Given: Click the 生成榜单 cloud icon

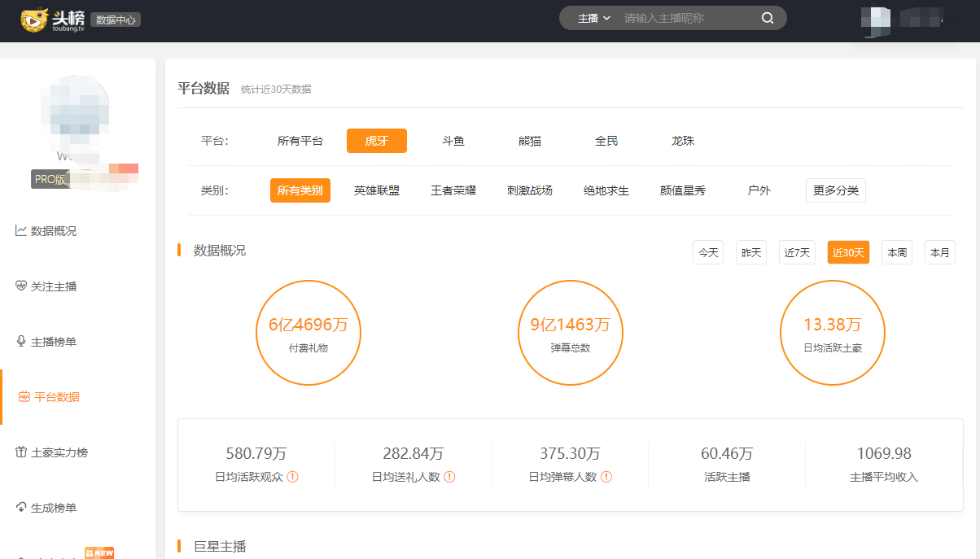Looking at the screenshot, I should click(x=21, y=507).
